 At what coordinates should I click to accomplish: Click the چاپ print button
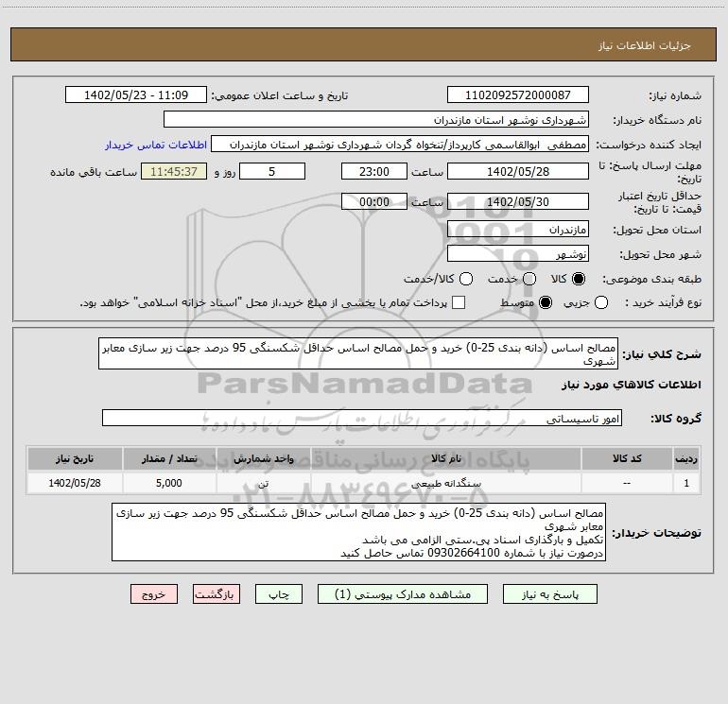point(279,594)
